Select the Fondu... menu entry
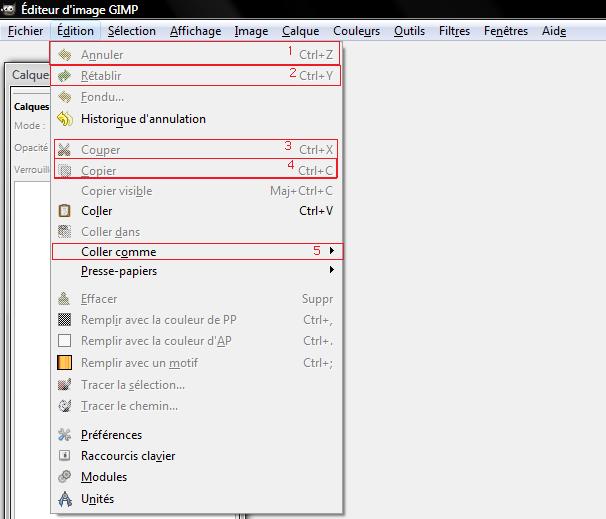This screenshot has width=606, height=519. point(197,97)
